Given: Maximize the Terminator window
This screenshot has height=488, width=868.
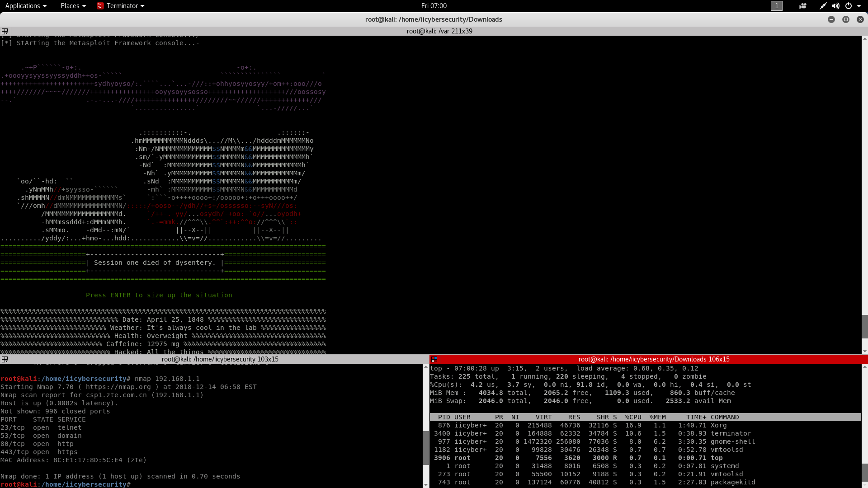Looking at the screenshot, I should pyautogui.click(x=845, y=19).
